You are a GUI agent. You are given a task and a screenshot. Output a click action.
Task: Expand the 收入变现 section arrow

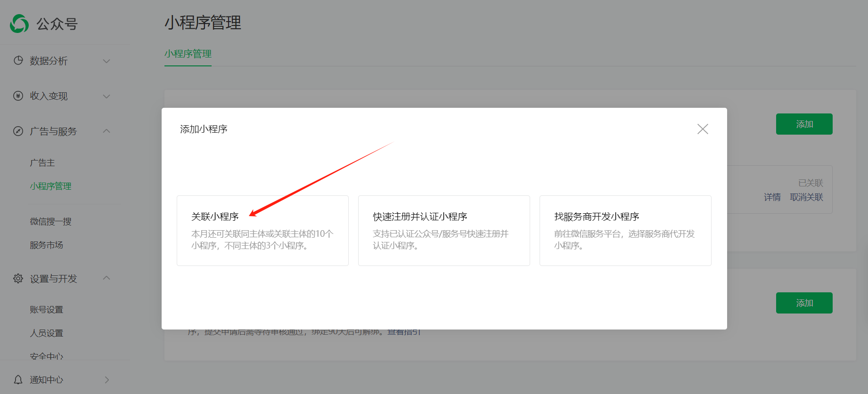point(106,96)
